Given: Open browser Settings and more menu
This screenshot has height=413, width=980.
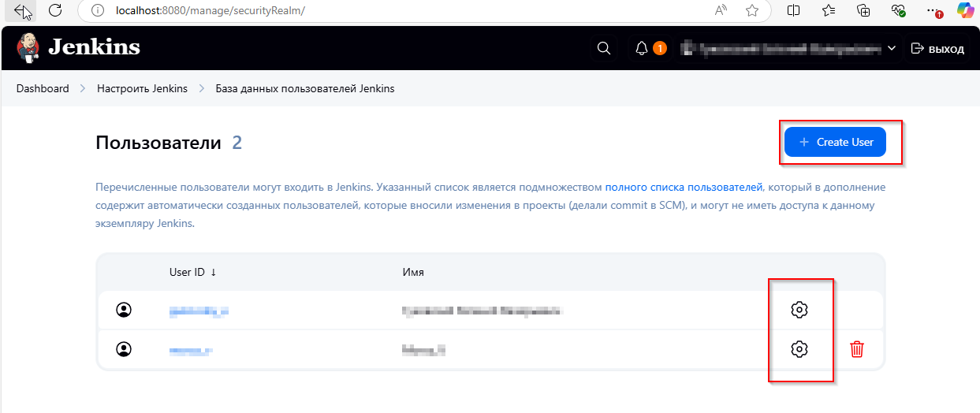Looking at the screenshot, I should (933, 10).
